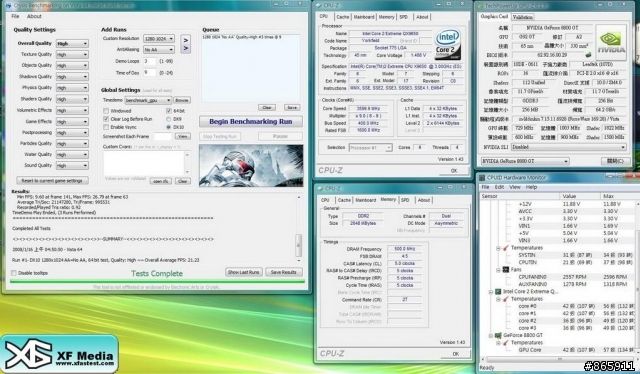This screenshot has width=640, height=374.
Task: Click the Begin Benchmarking Run button
Action: (251, 122)
